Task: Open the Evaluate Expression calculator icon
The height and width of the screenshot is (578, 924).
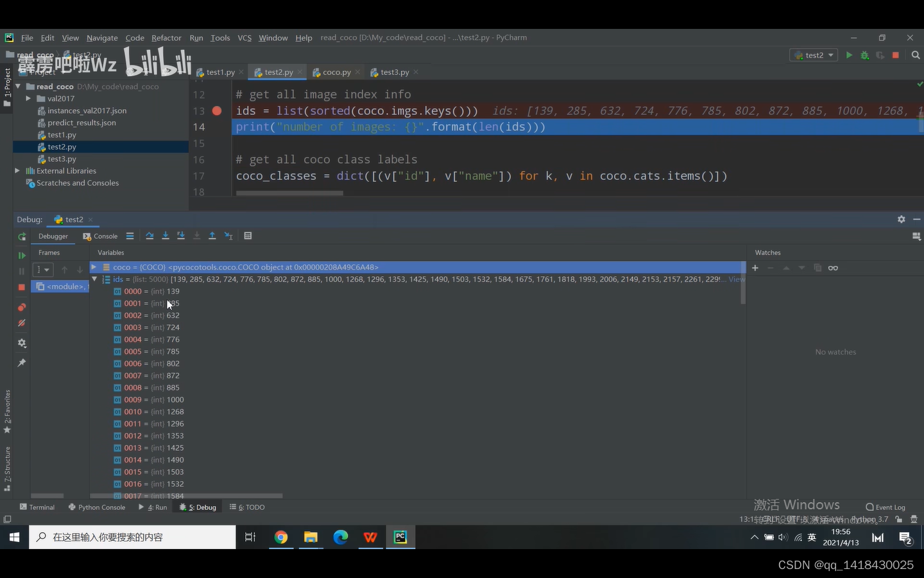Action: (x=248, y=236)
